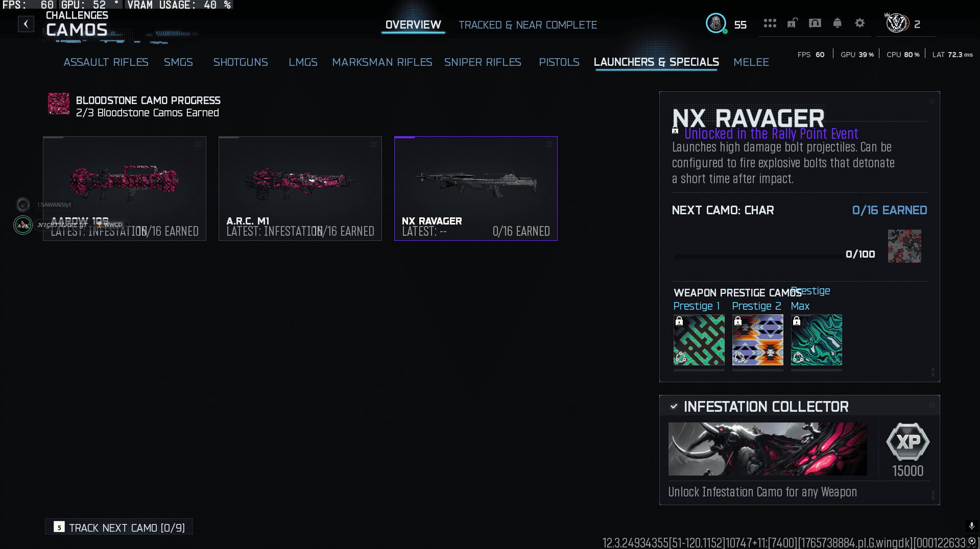Open the notifications bell

837,23
